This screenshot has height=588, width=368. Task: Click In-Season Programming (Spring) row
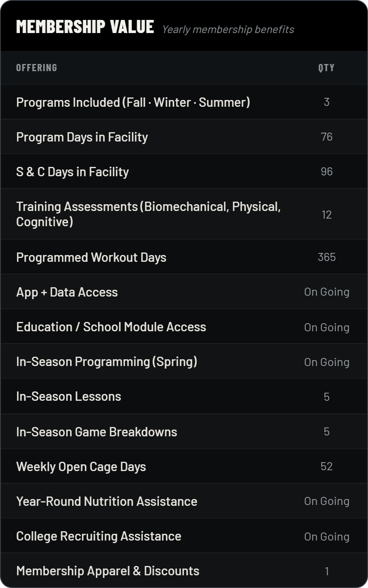[184, 361]
